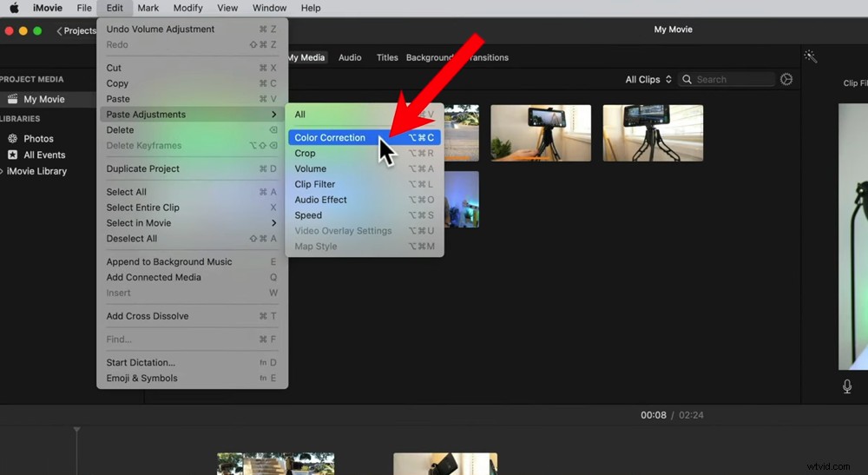Click the Search field
Screen dimensions: 868x475
[x=727, y=79]
